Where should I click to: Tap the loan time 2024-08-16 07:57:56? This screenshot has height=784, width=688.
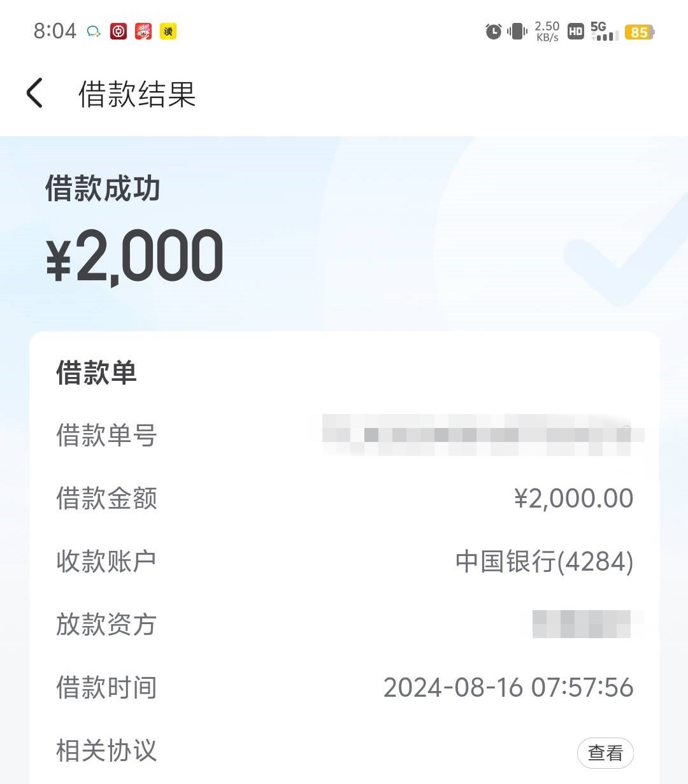pos(508,688)
